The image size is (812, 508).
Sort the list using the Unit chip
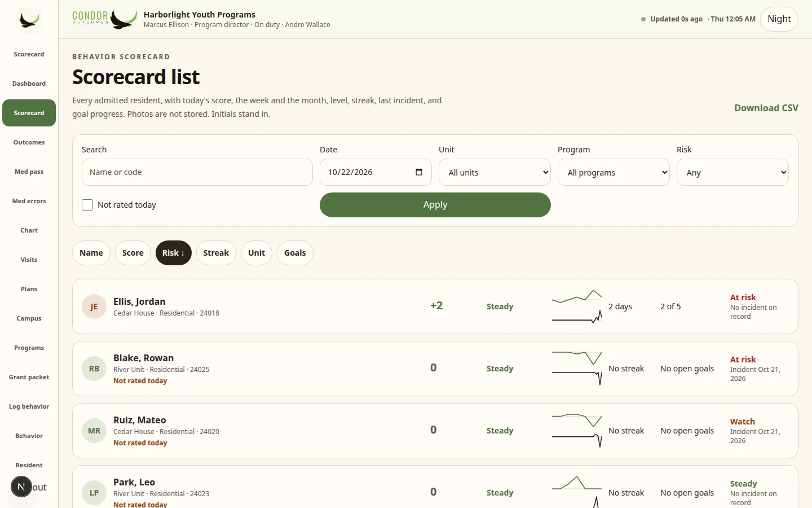coord(257,253)
